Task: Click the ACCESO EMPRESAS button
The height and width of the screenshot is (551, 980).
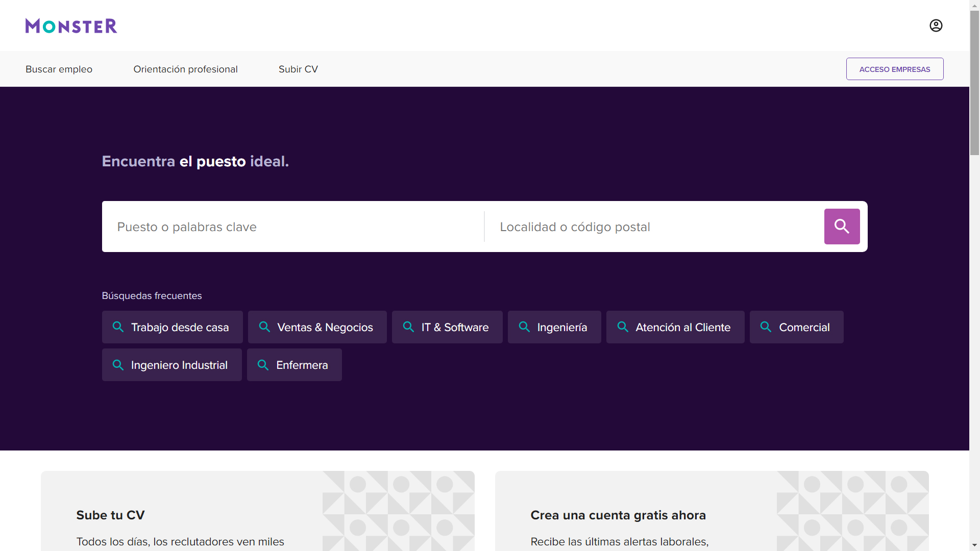Action: point(895,69)
